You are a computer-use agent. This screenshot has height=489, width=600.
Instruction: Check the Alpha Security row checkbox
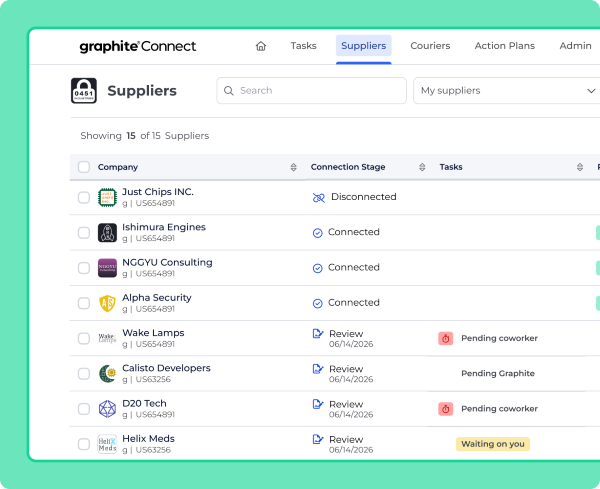point(84,303)
